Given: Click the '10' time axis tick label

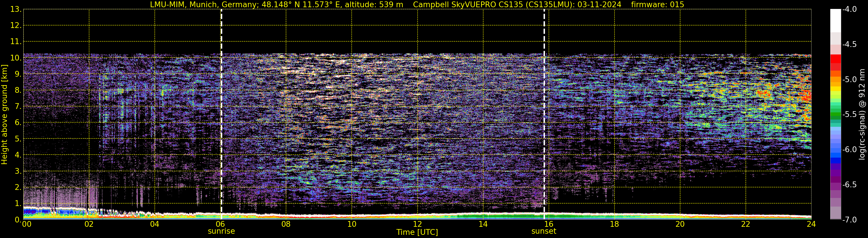Looking at the screenshot, I should tap(352, 224).
